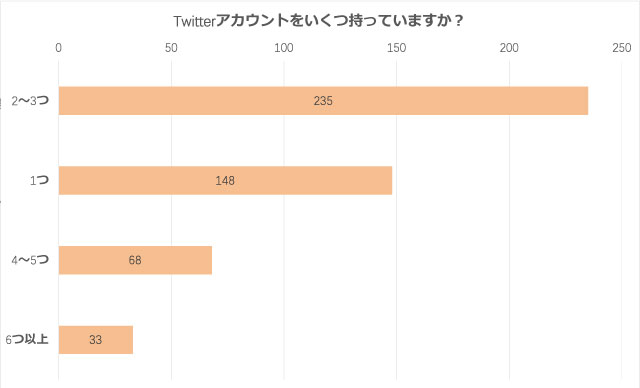Click the 68 data label
The width and height of the screenshot is (640, 388).
135,260
